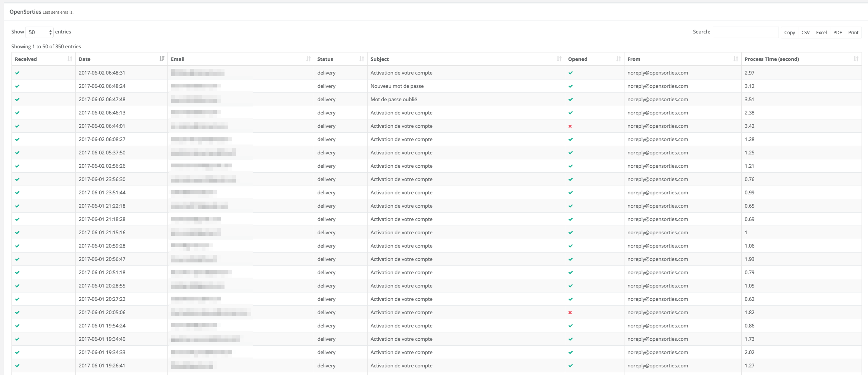Click received checkmark in 06:48:31 row
Viewport: 868px width, 375px height.
click(x=17, y=73)
